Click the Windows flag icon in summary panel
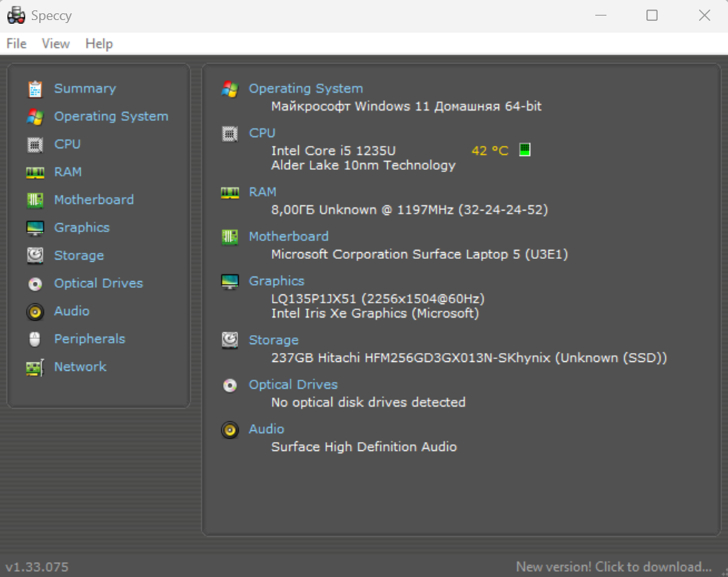The height and width of the screenshot is (577, 728). tap(230, 89)
